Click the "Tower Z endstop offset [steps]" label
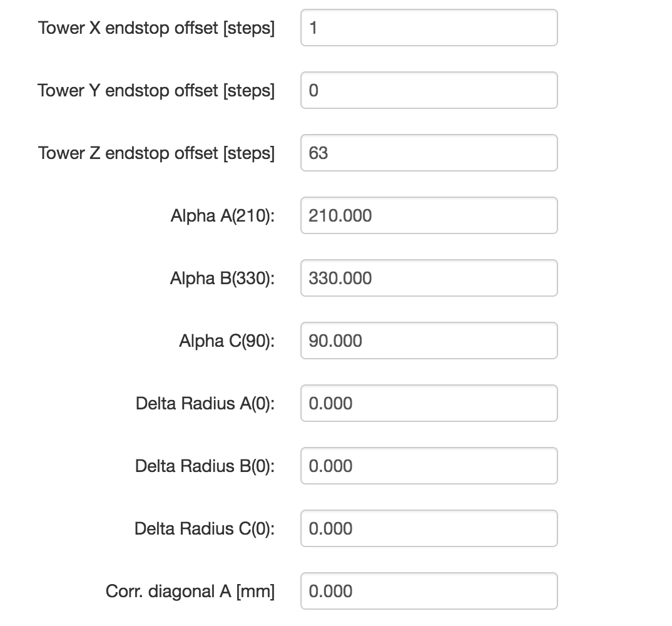672x626 pixels. (156, 153)
